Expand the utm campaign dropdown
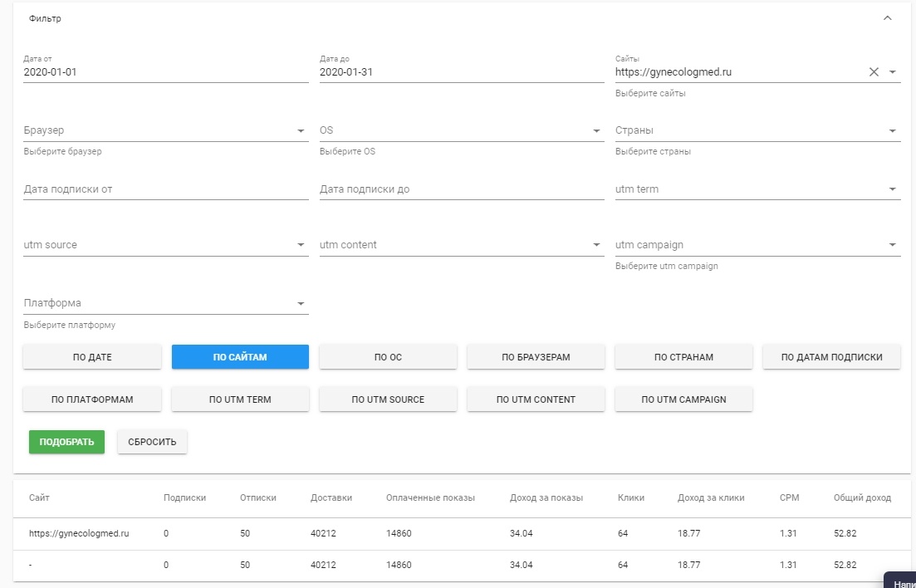 click(x=893, y=245)
